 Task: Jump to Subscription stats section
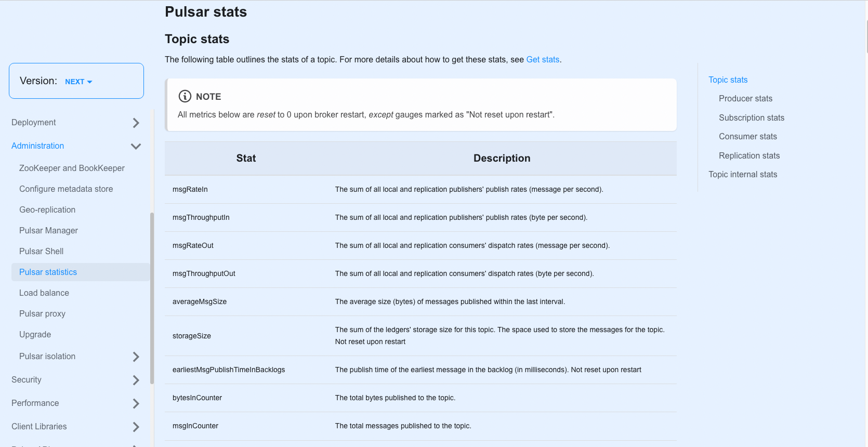(x=752, y=118)
